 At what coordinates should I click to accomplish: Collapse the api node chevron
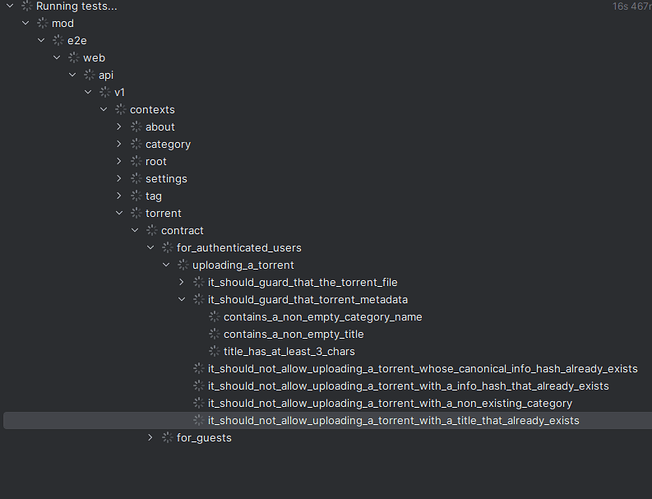[x=72, y=75]
